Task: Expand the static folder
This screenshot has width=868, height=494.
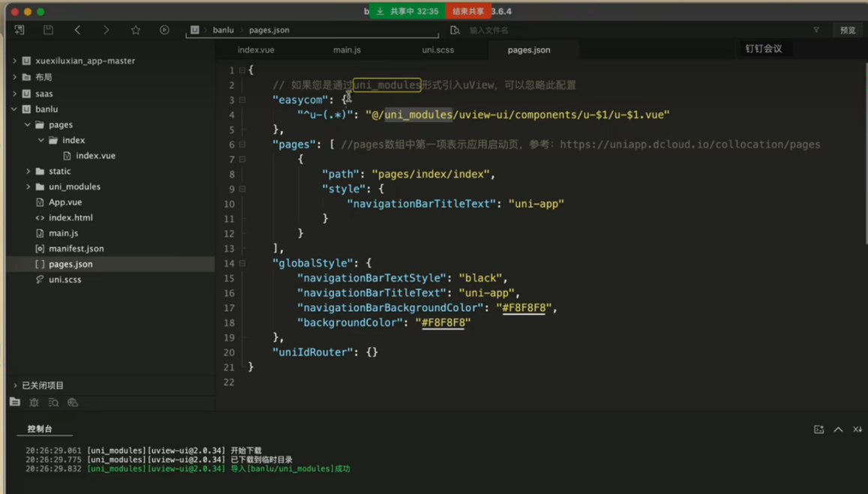Action: (29, 171)
